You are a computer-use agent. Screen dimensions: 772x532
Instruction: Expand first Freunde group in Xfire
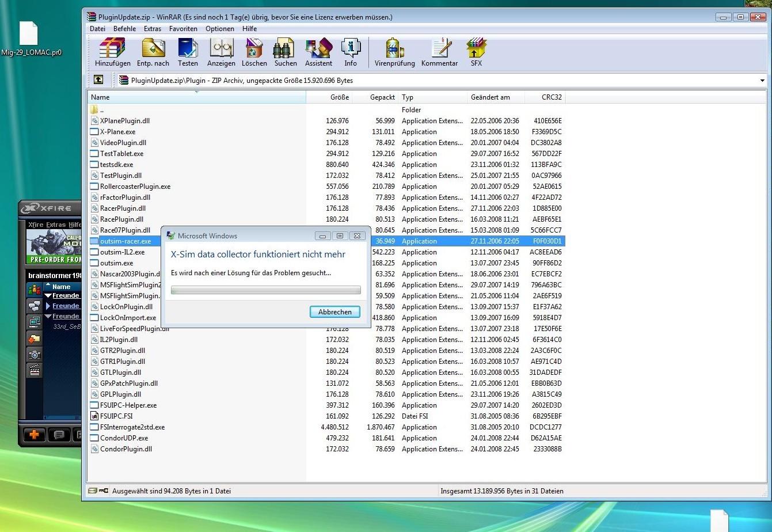(x=48, y=296)
